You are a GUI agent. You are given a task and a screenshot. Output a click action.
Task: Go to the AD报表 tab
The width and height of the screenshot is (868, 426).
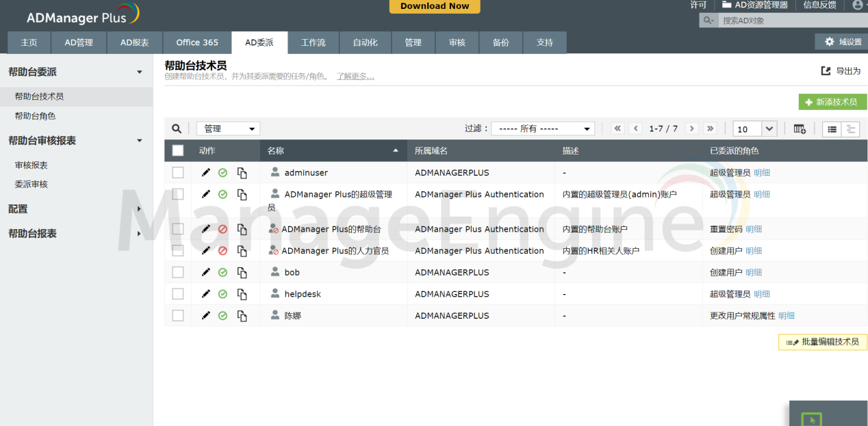[x=135, y=42]
